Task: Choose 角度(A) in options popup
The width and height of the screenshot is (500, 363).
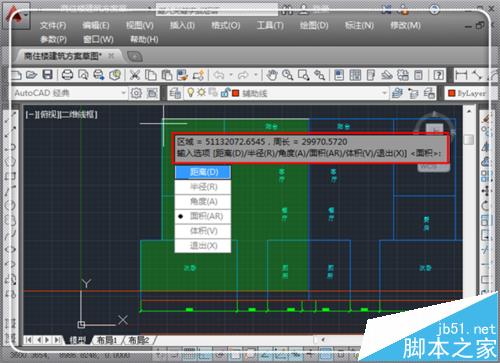Action: coord(203,202)
